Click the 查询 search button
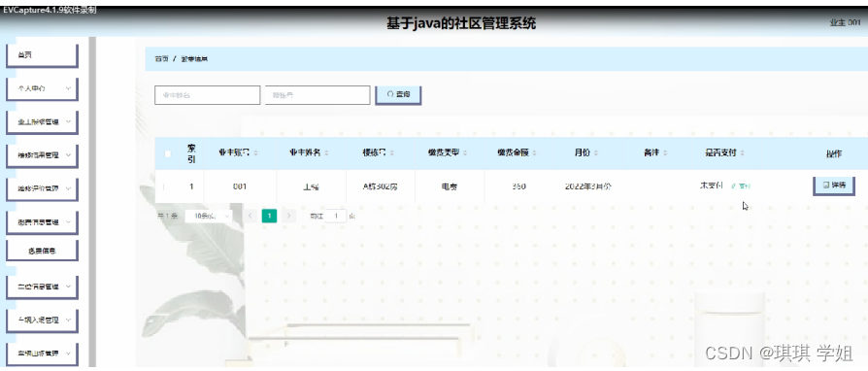The height and width of the screenshot is (371, 868). coord(399,94)
